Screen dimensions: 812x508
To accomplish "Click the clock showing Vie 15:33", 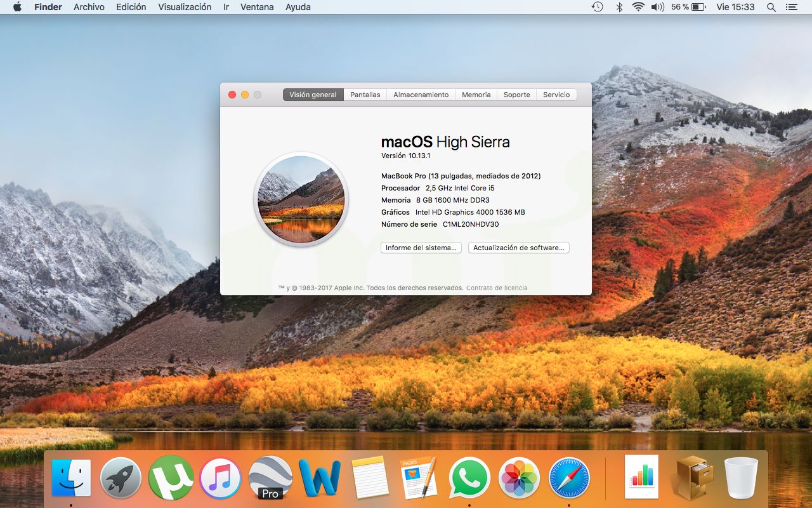I will (735, 7).
